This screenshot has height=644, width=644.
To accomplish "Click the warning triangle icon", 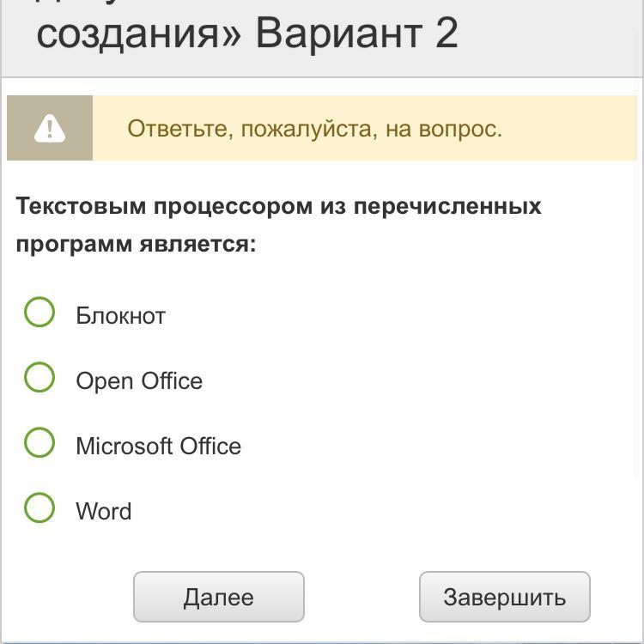I will tap(50, 129).
